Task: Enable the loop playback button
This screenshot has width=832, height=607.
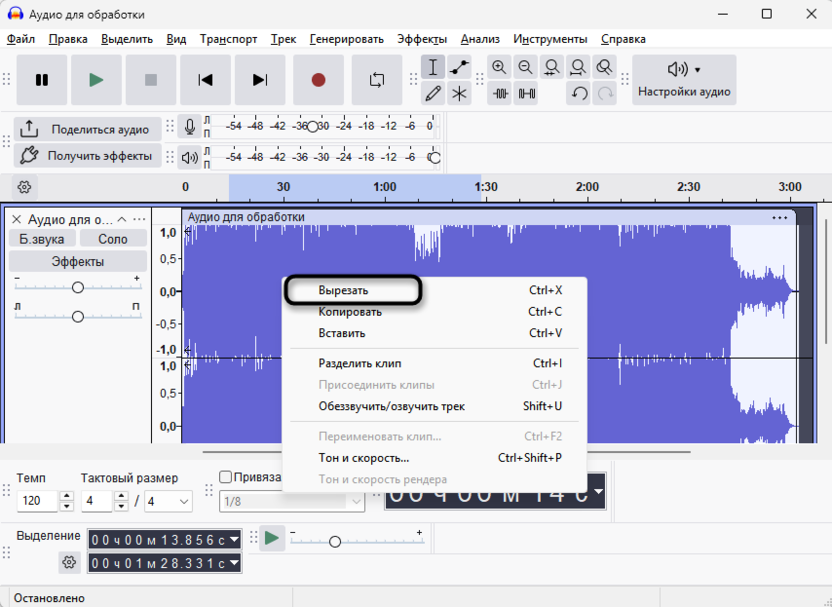Action: click(x=377, y=80)
